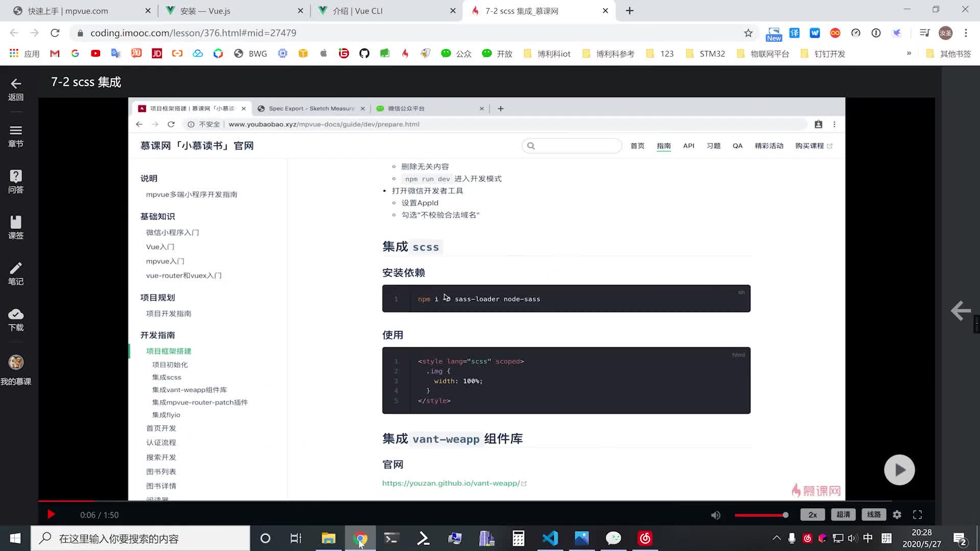Open the player settings gear

(897, 515)
